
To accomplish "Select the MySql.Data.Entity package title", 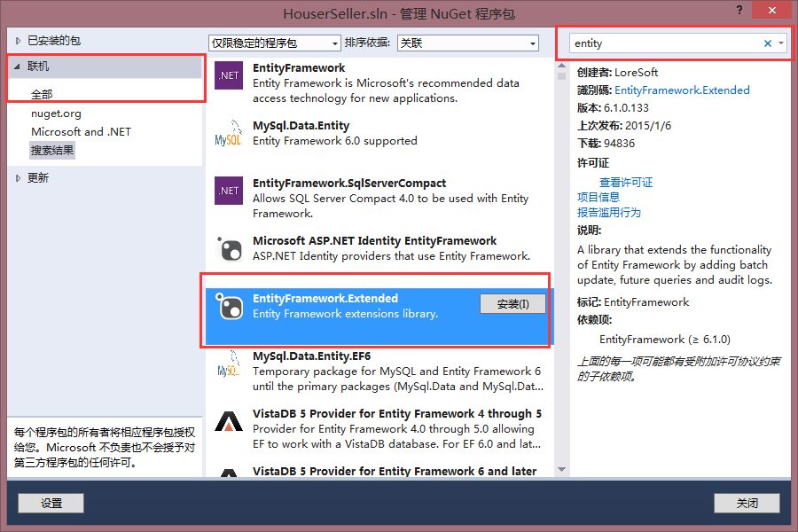I will 301,126.
